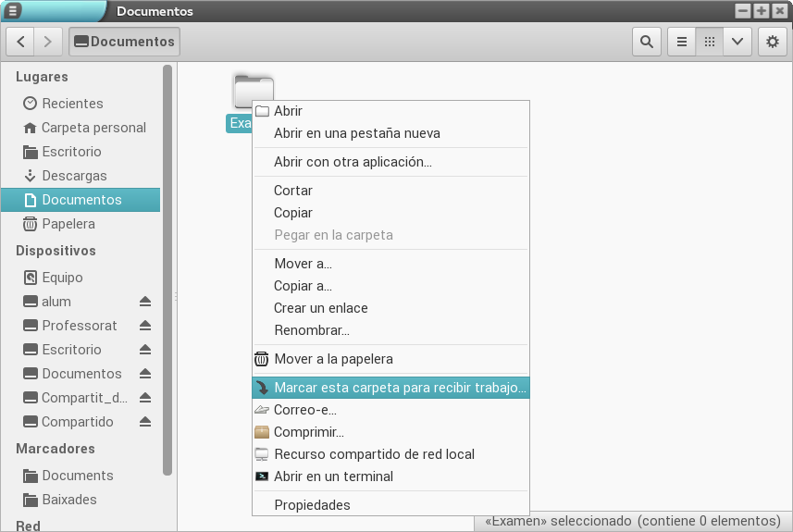
Task: Open the window menu at top-left corner
Action: (13, 10)
